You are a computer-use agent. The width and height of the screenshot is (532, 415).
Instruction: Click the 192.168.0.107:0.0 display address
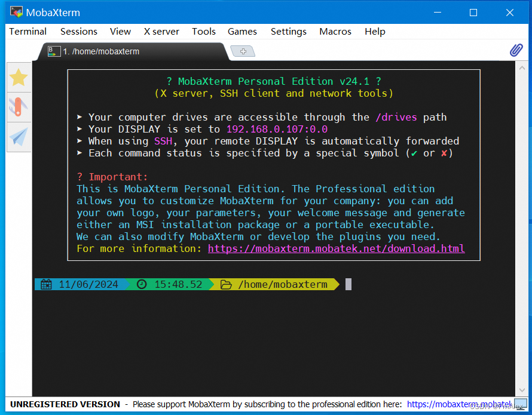(x=277, y=129)
